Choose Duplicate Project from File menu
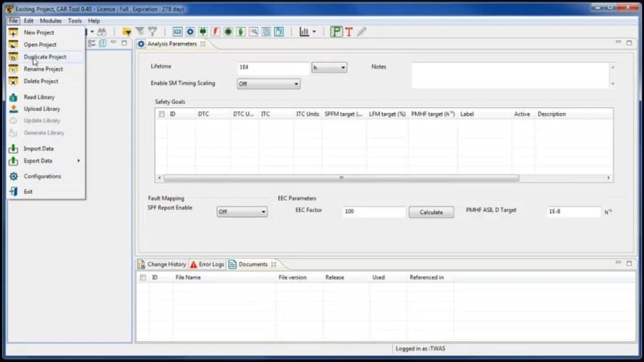 45,57
